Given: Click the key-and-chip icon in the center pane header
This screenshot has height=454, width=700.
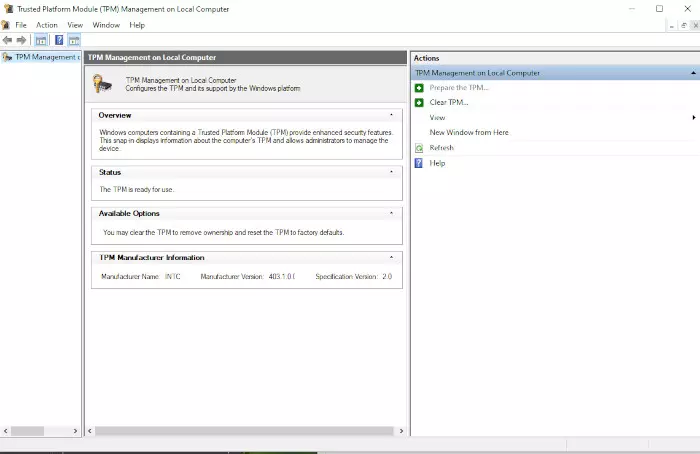Looking at the screenshot, I should (102, 84).
